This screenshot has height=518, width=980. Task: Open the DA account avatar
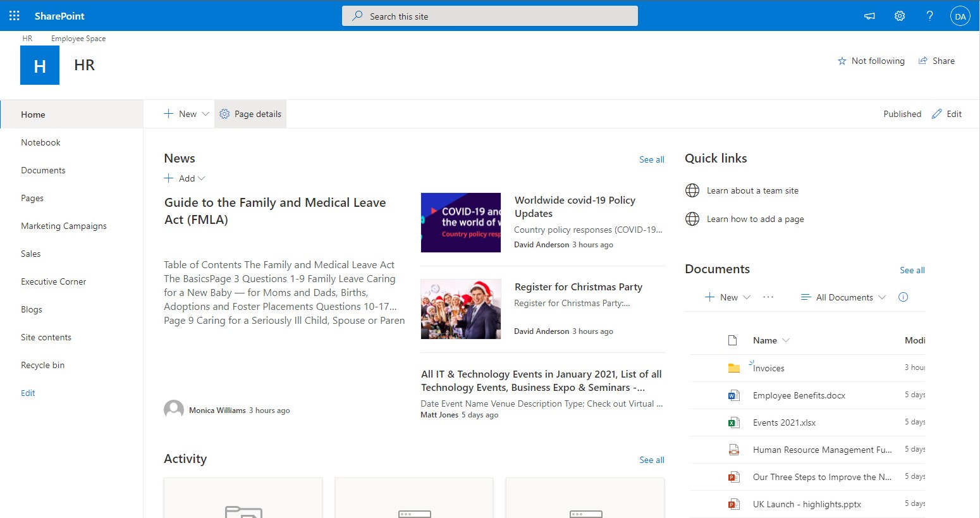pyautogui.click(x=960, y=16)
